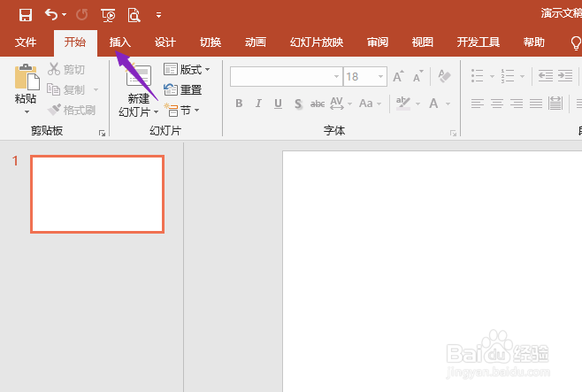
Task: Open print preview icon in quick access toolbar
Action: [x=134, y=15]
